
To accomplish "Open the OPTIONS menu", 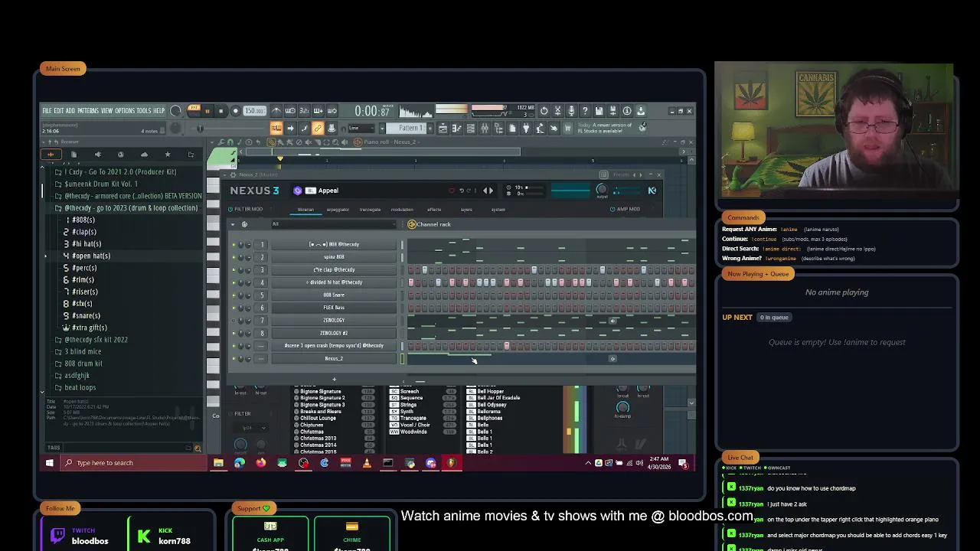I will coord(125,111).
